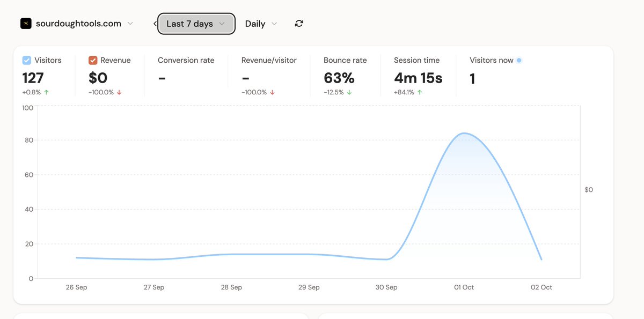Click the 01 Oct chart peak
The image size is (644, 319).
click(x=464, y=133)
